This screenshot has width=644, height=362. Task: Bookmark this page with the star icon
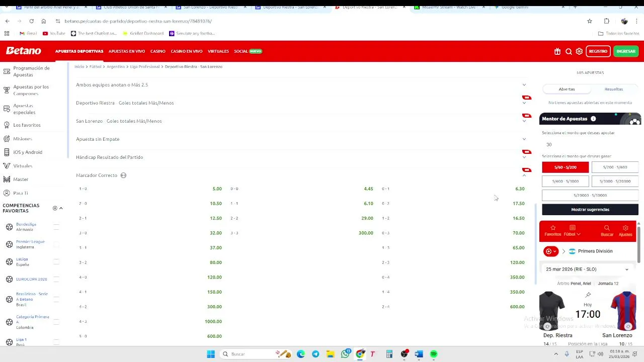(x=590, y=21)
